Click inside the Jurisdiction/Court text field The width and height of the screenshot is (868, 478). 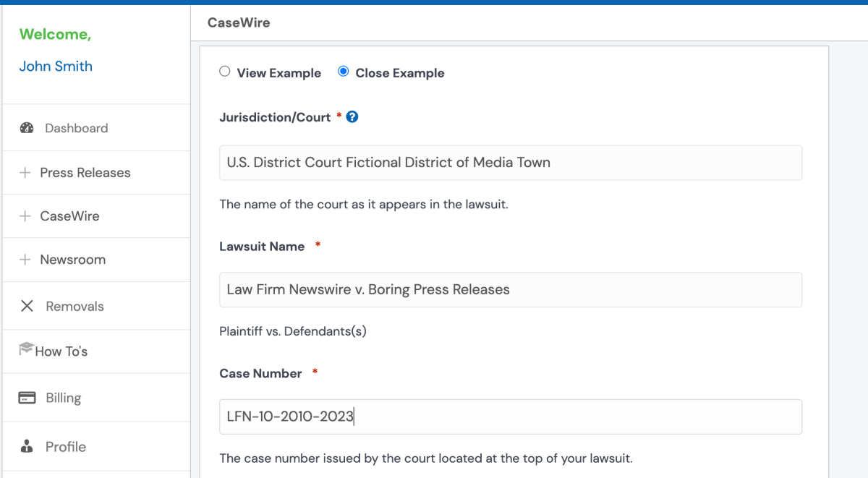pos(510,162)
